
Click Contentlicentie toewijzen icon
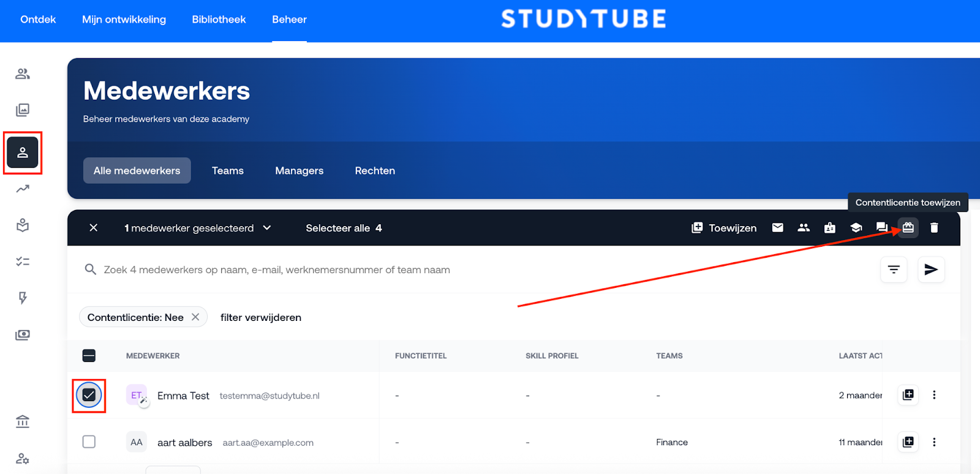908,228
